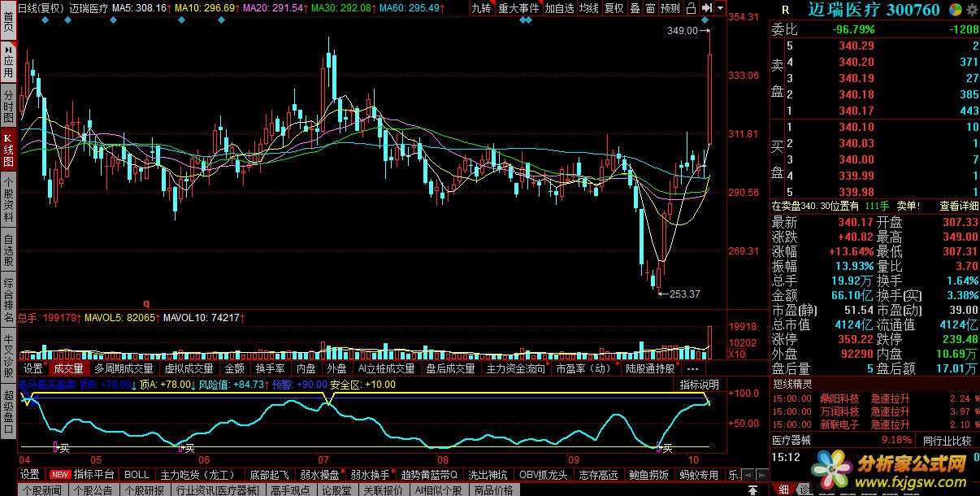Select 洗出神坑 indicator tab
The height and width of the screenshot is (496, 980).
click(488, 474)
